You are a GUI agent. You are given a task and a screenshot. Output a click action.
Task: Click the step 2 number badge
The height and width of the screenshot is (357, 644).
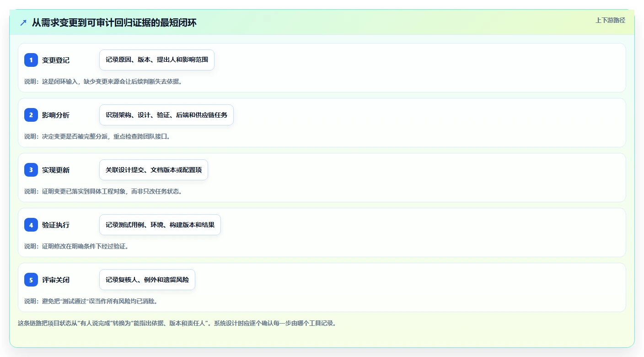(31, 115)
